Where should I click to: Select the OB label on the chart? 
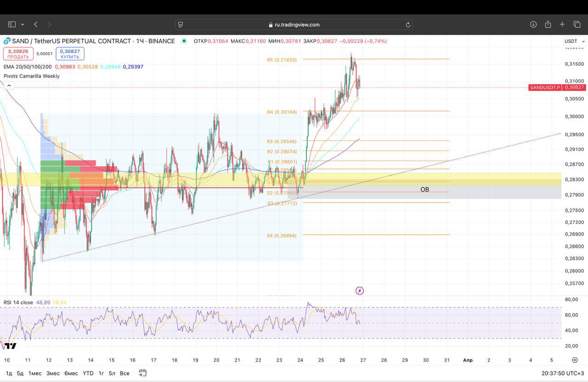(424, 189)
